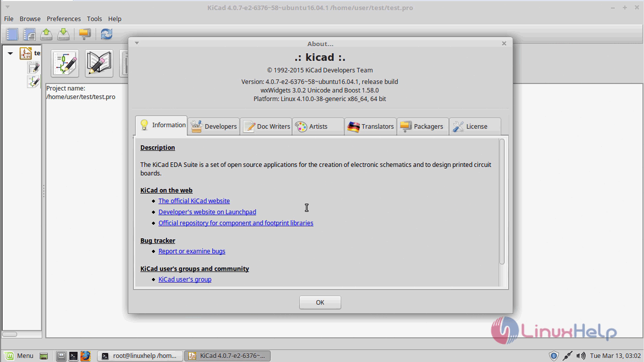
Task: Click OK to dismiss About dialog
Action: pyautogui.click(x=320, y=302)
